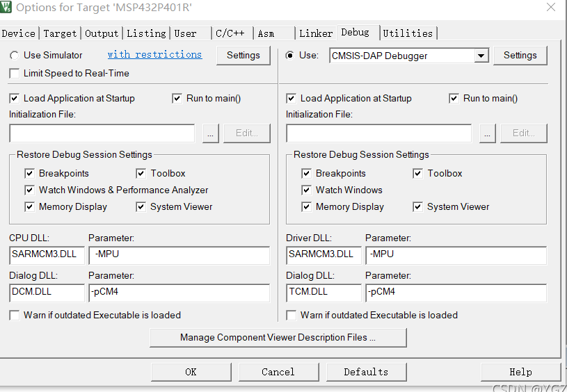Toggle simulator Memory Display checkbox
The image size is (567, 392).
pyautogui.click(x=30, y=206)
